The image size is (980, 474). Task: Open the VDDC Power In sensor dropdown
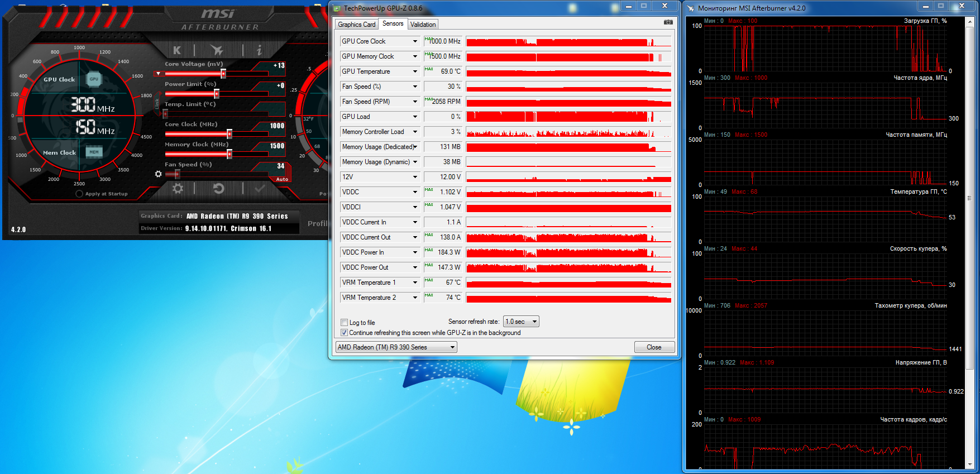pos(415,252)
